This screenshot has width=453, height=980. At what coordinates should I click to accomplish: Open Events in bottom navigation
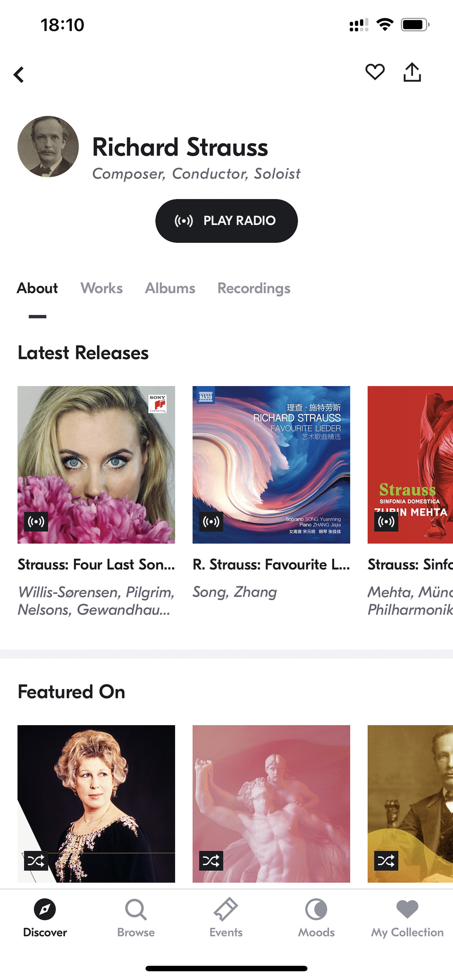(x=226, y=918)
